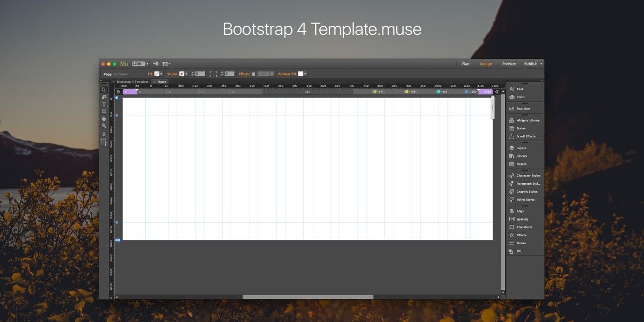Select the Zoom magnifier tool
644x322 pixels.
click(x=104, y=126)
